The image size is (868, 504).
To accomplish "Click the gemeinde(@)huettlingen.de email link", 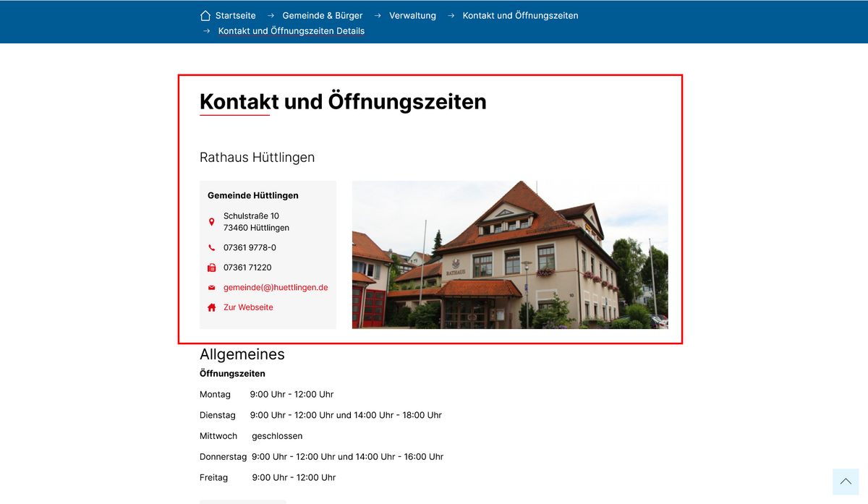I will tap(276, 287).
